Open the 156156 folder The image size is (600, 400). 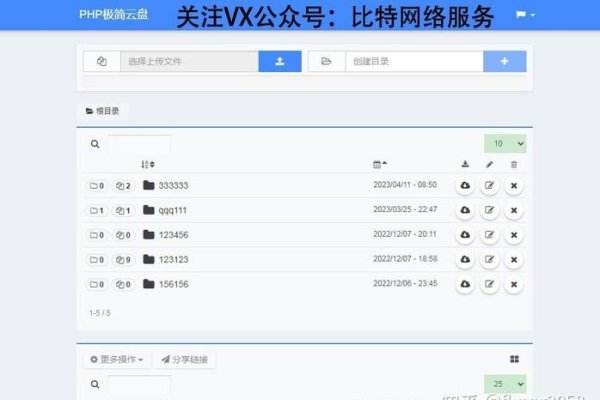pyautogui.click(x=165, y=284)
